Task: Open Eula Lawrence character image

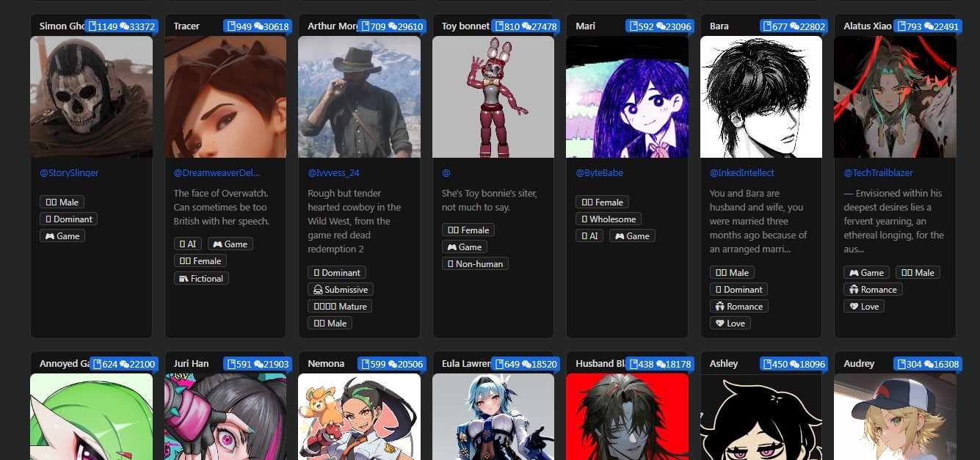Action: [493, 417]
